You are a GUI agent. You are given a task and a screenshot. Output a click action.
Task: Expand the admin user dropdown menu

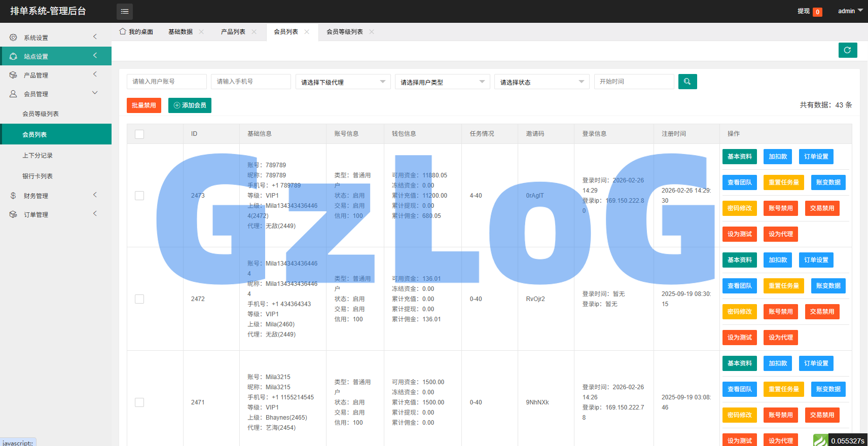point(850,11)
